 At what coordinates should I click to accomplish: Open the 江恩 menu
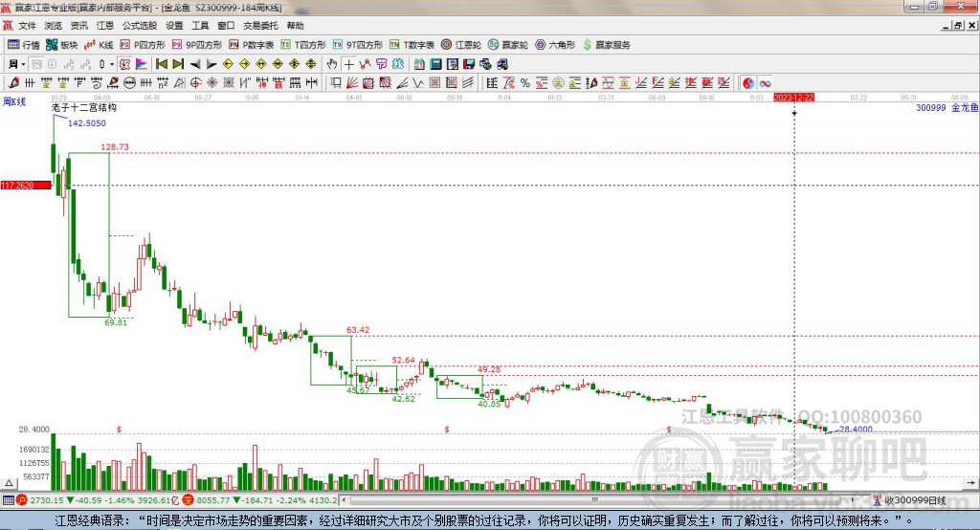point(105,26)
